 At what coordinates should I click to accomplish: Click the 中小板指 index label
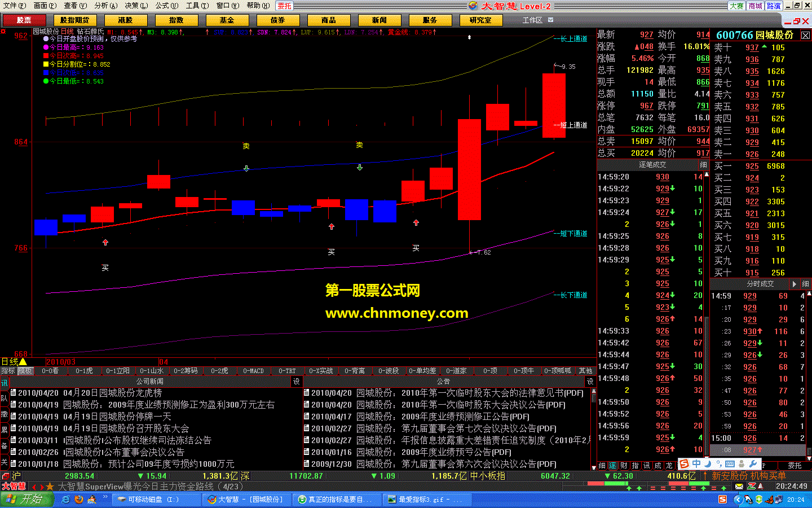(x=488, y=476)
